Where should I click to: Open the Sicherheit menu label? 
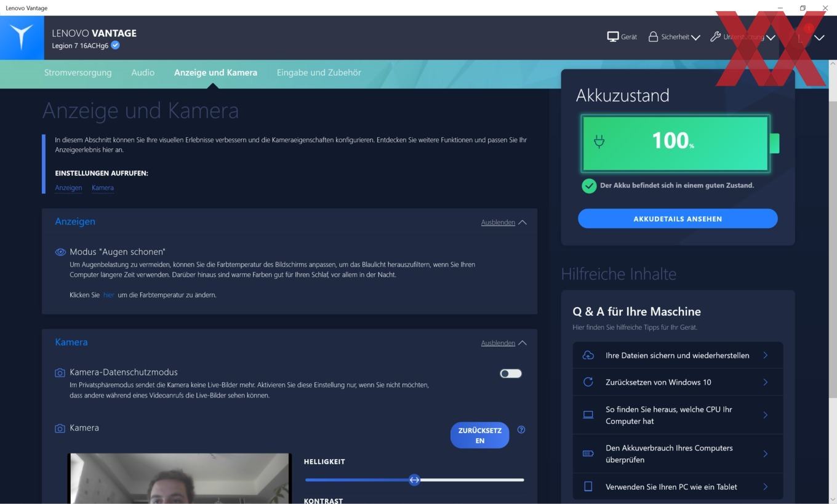675,37
